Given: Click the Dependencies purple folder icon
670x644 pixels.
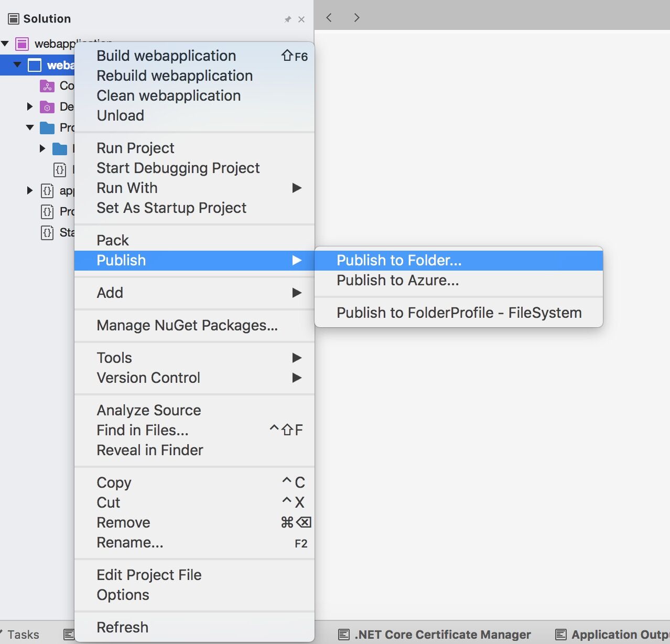Looking at the screenshot, I should coord(47,107).
